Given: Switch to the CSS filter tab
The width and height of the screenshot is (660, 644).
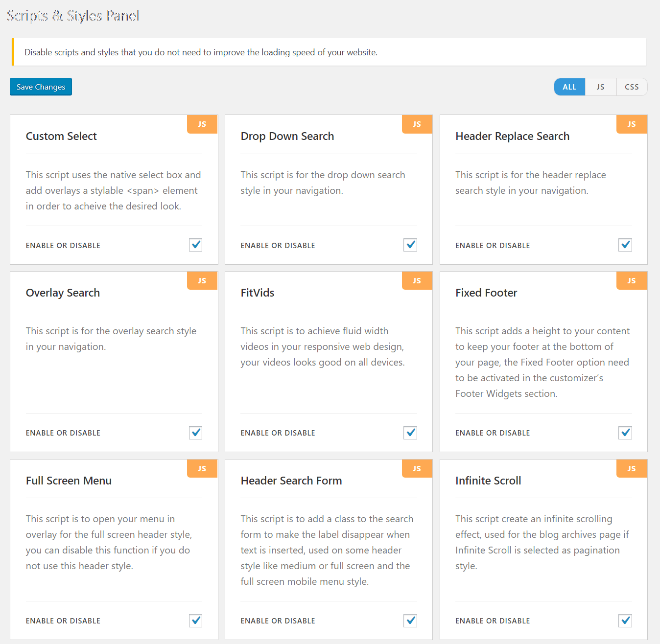Looking at the screenshot, I should (632, 87).
